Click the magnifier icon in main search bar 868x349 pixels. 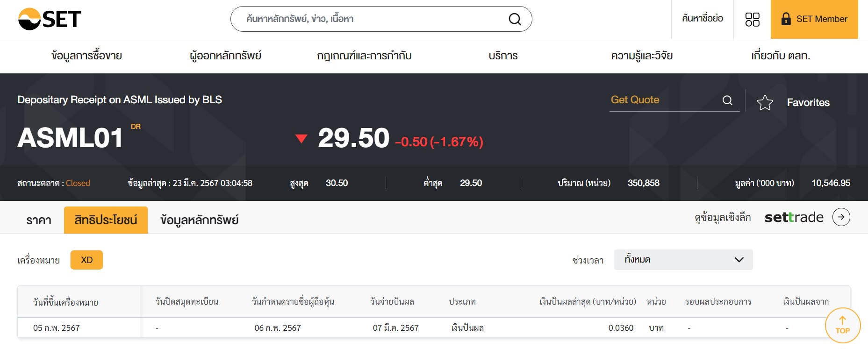tap(515, 19)
